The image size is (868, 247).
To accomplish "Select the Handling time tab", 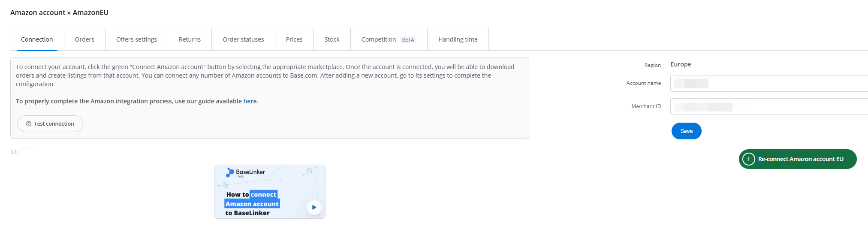I will 458,39.
